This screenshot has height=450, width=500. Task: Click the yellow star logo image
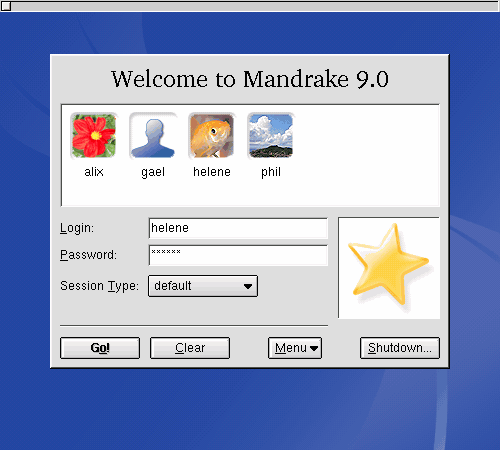pos(389,268)
